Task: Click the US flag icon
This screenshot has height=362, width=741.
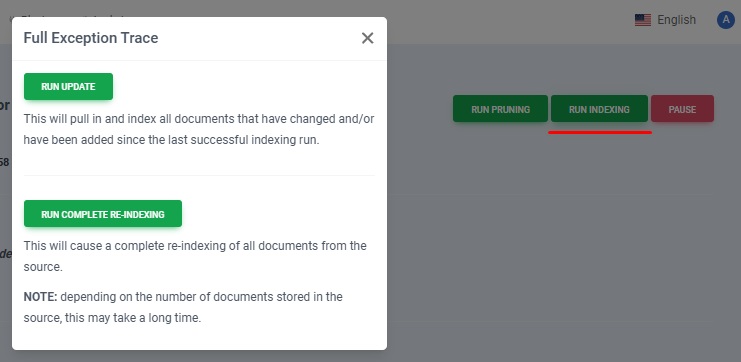Action: (x=643, y=20)
